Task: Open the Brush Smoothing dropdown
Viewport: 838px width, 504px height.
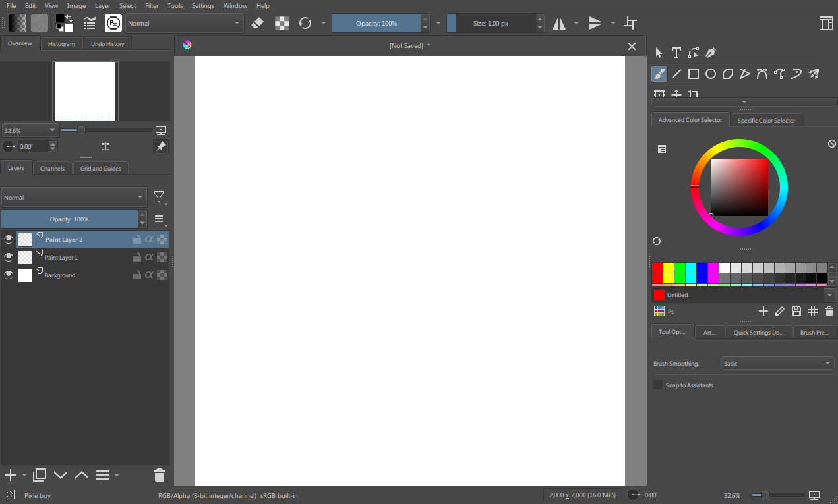Action: coord(777,363)
